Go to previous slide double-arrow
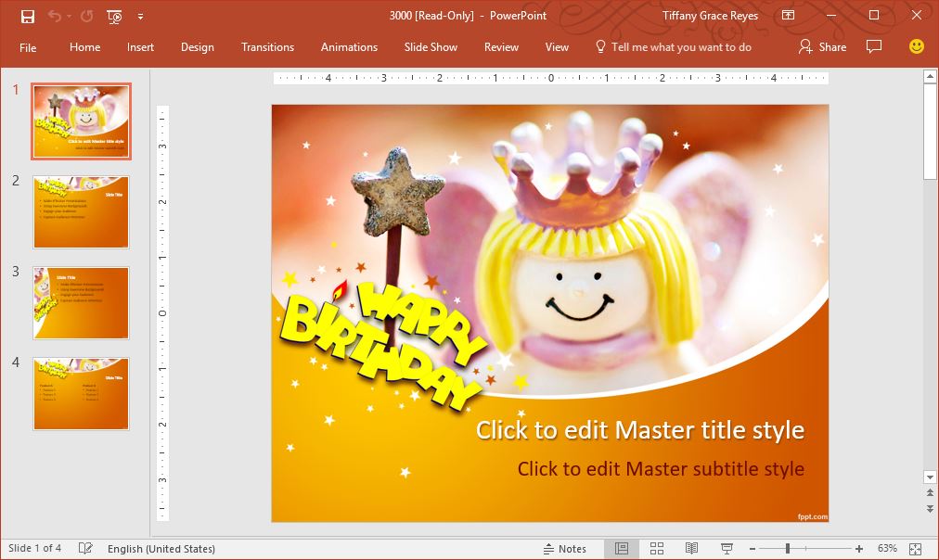Screen dimensions: 939x560 [x=930, y=493]
